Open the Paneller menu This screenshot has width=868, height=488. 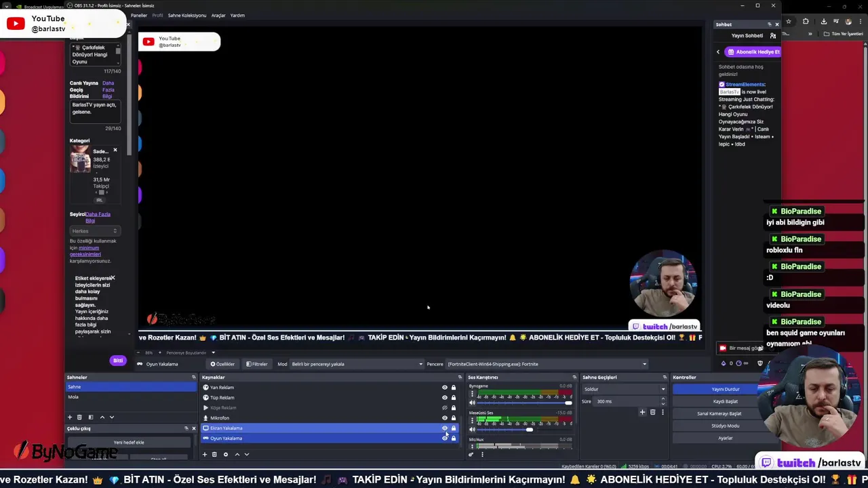139,16
